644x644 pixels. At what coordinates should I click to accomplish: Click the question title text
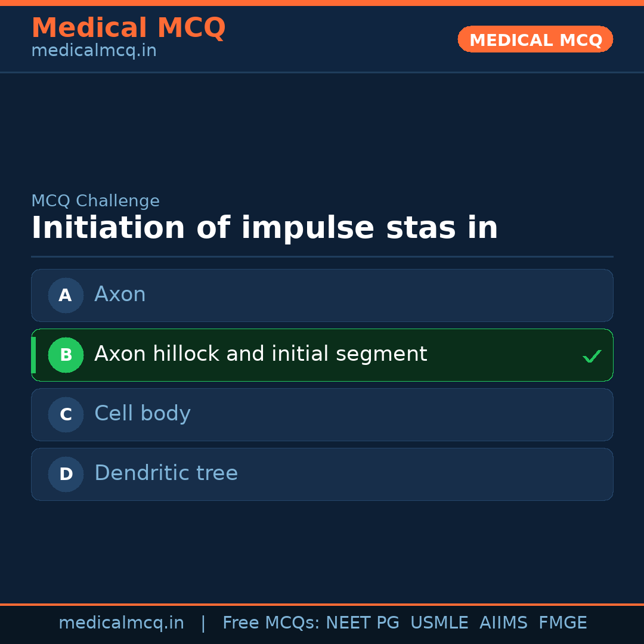264,227
